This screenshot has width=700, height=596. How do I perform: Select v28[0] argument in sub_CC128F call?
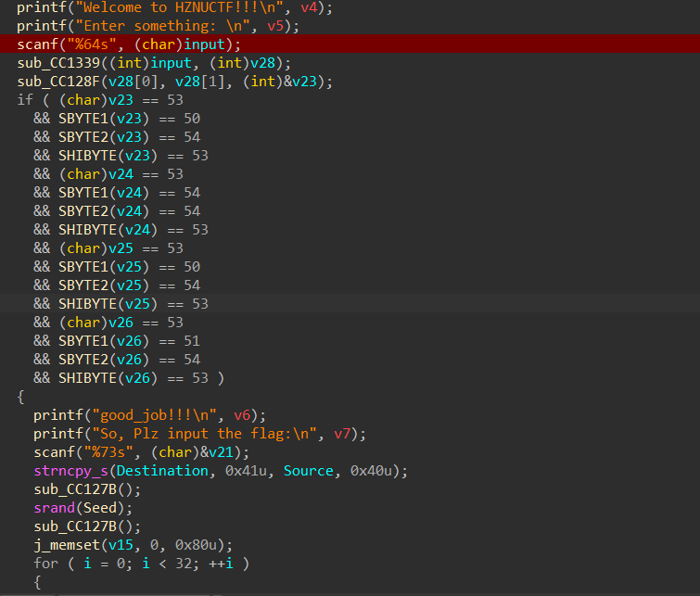coord(134,82)
